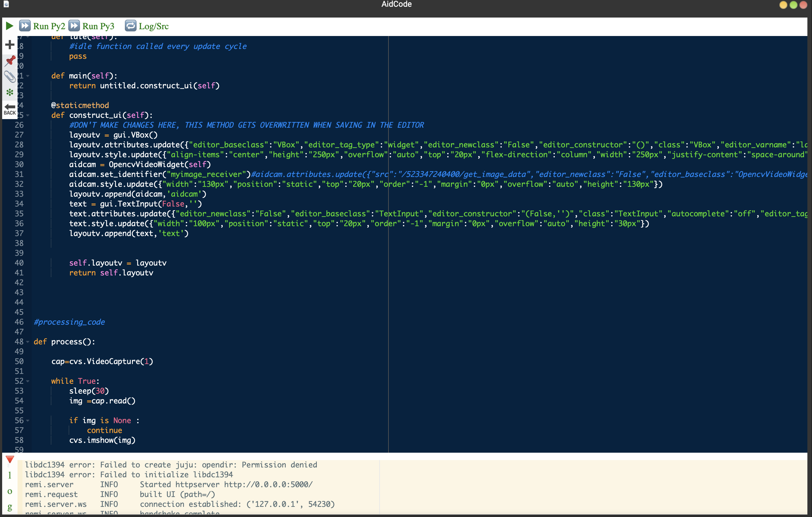Click the document icon in title bar corner

click(6, 4)
